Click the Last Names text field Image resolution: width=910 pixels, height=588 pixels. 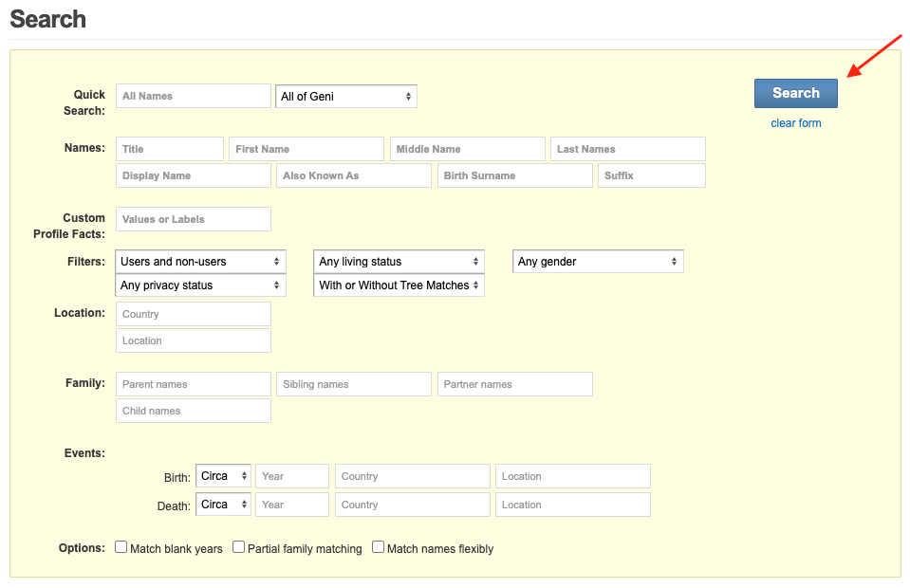click(x=628, y=149)
